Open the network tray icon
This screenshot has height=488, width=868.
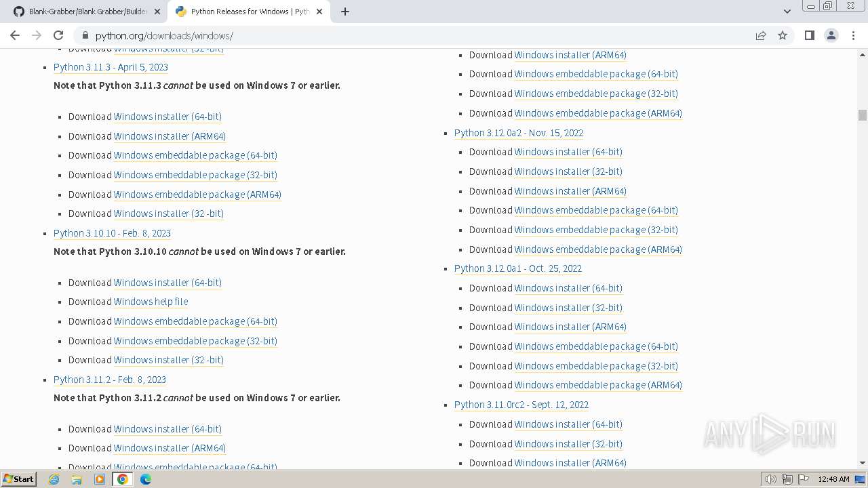pos(787,479)
